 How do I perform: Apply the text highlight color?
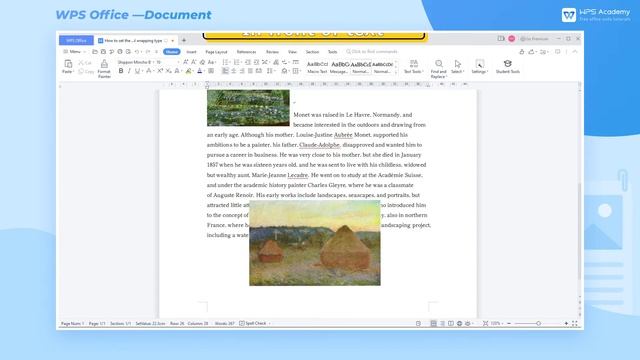click(x=188, y=71)
